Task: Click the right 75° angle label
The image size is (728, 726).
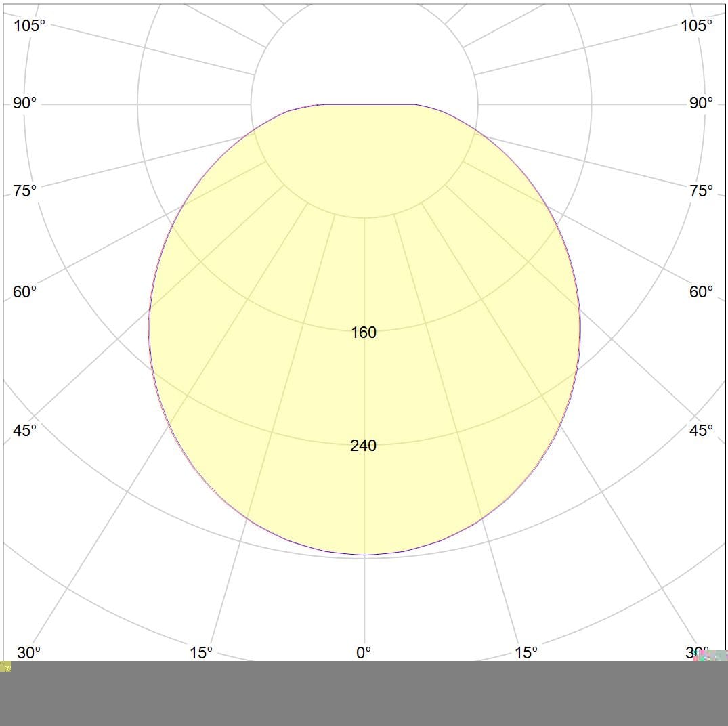Action: [x=702, y=191]
